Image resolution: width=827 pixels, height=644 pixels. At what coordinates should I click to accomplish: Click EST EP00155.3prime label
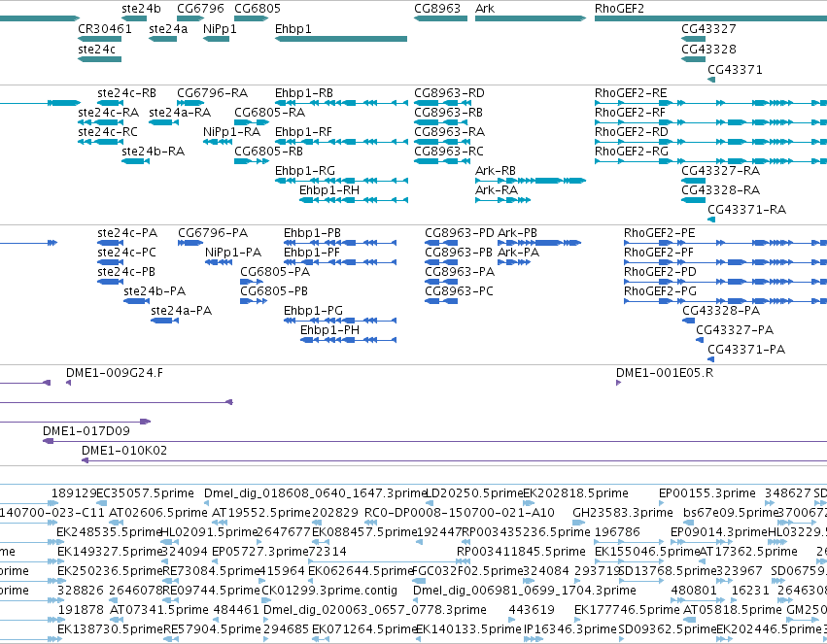tap(706, 493)
